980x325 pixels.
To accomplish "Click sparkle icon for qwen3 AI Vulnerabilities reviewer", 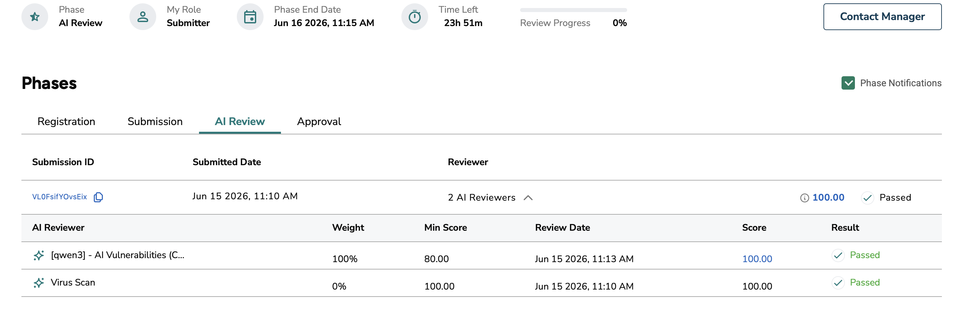I will [x=38, y=255].
